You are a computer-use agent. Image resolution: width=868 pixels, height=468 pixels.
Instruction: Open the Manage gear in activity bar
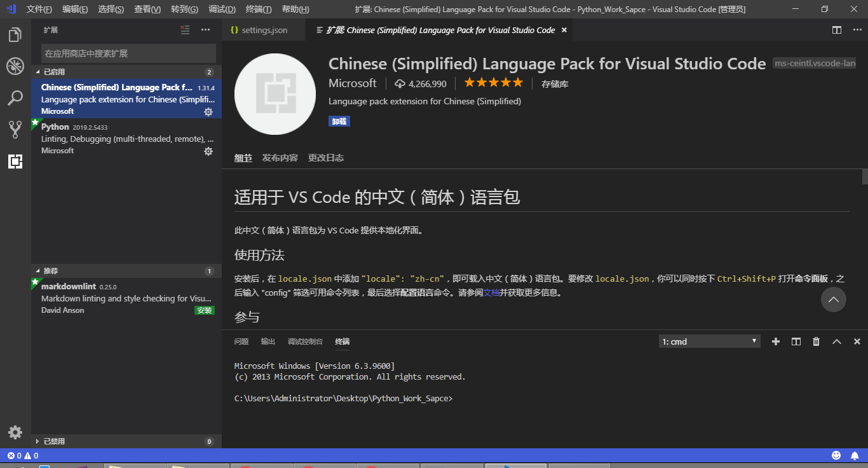pyautogui.click(x=15, y=432)
